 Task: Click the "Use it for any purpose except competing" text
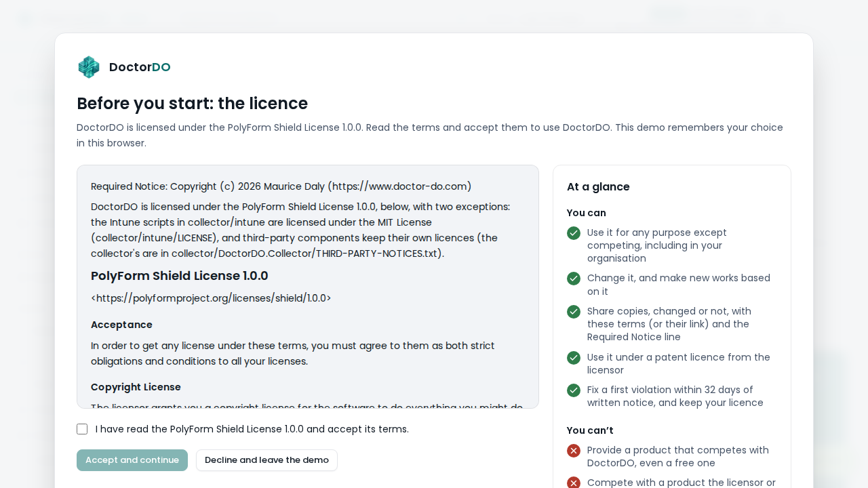pos(657,245)
